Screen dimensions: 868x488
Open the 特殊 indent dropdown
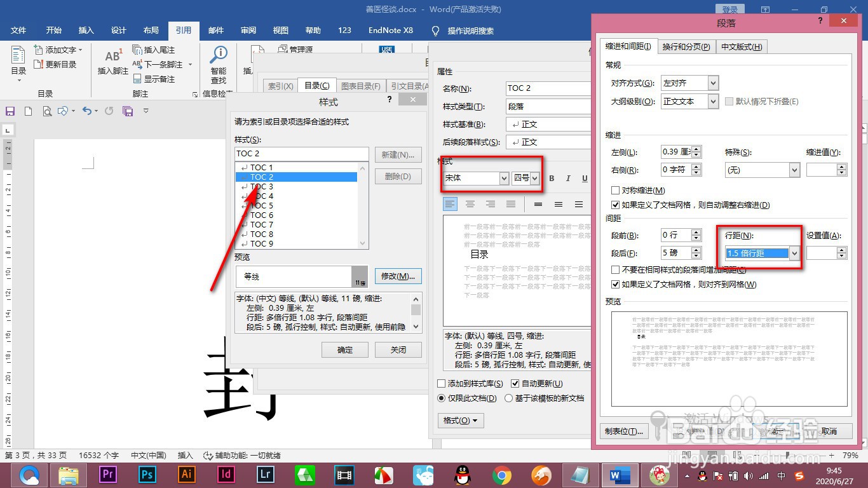pos(794,170)
